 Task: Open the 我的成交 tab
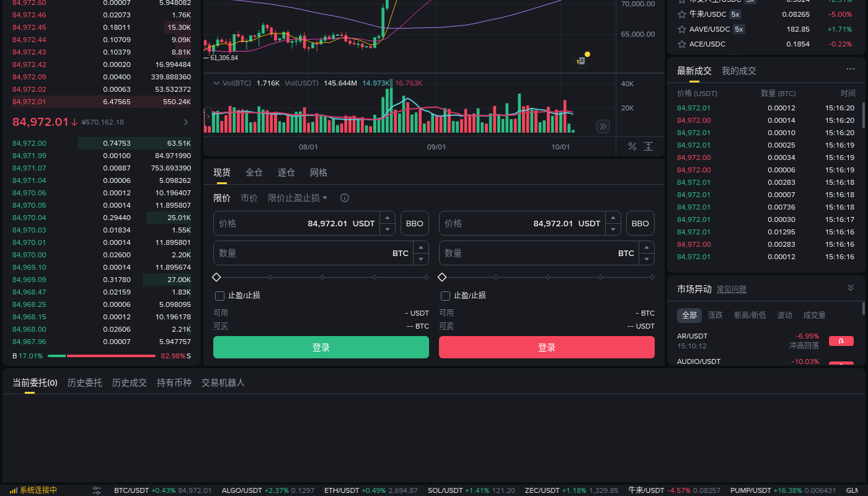[x=739, y=71]
